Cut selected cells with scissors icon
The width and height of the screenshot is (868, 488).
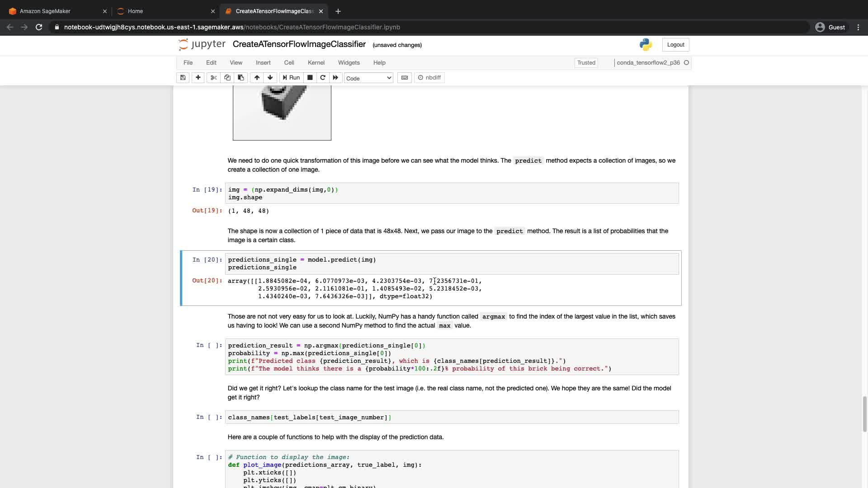coord(214,78)
